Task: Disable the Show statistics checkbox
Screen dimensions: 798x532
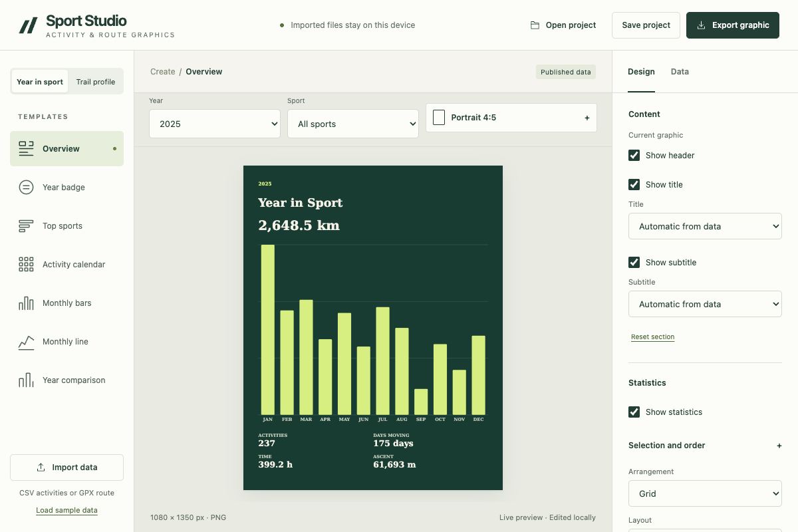Action: pyautogui.click(x=634, y=412)
